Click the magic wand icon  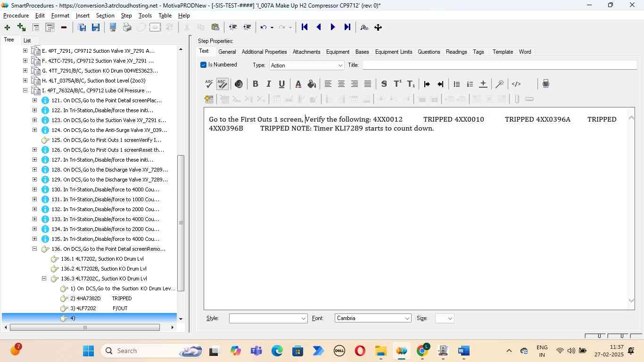click(500, 84)
